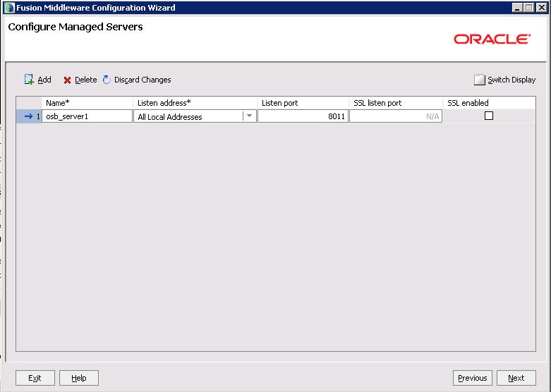Click the Delete label in the toolbar
This screenshot has height=392, width=551.
click(86, 80)
